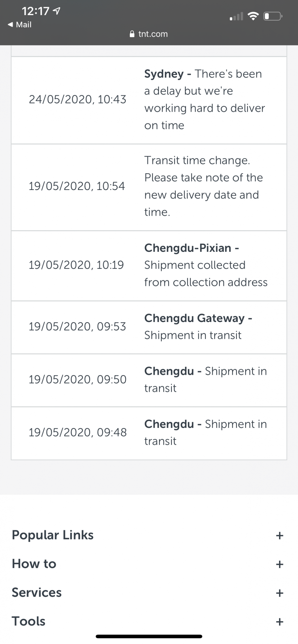Viewport: 298px width, 644px height.
Task: Expand the Tools plus icon
Action: (x=280, y=621)
